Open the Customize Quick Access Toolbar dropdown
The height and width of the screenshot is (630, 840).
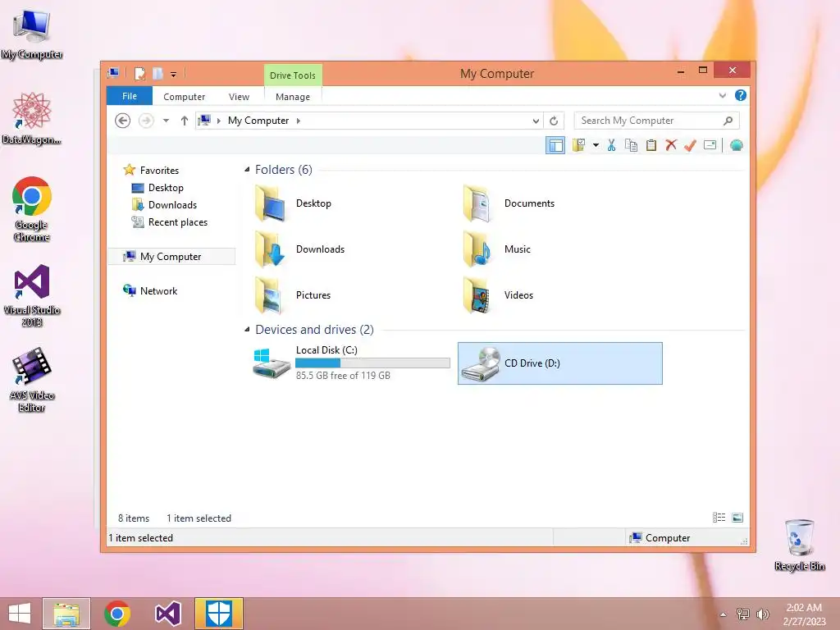(174, 75)
